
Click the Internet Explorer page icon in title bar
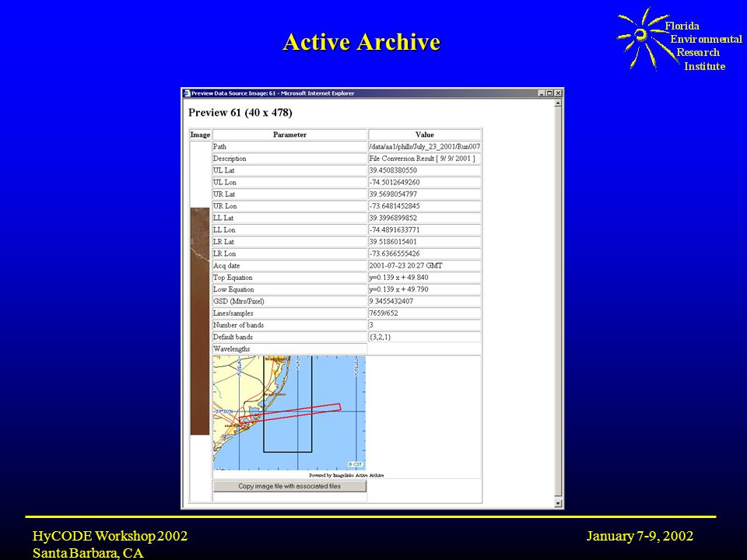point(187,93)
